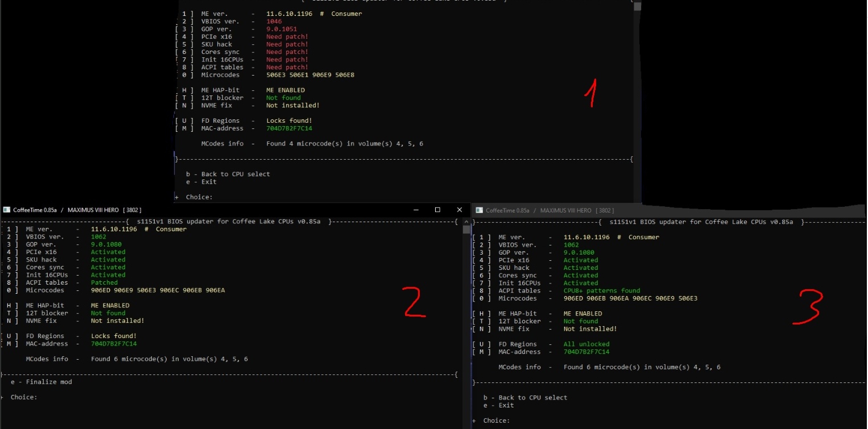The image size is (868, 429).
Task: Click the MAC-address value in the top console window
Action: (289, 128)
